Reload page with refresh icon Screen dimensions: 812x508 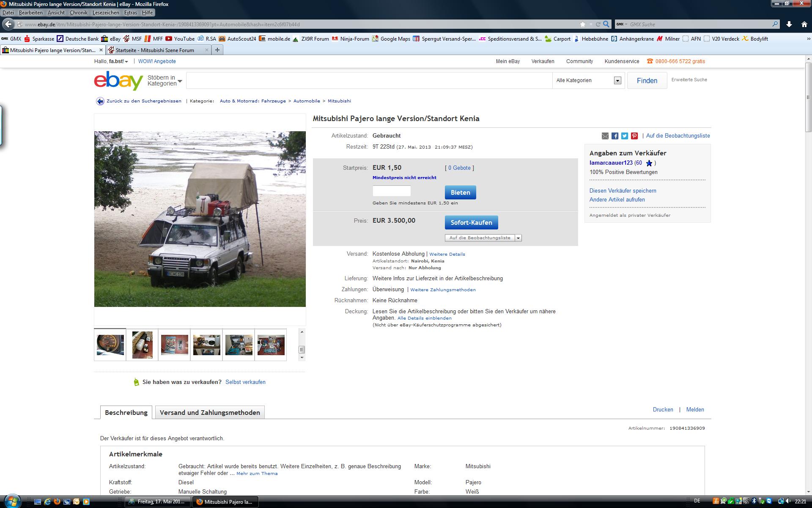coord(598,25)
